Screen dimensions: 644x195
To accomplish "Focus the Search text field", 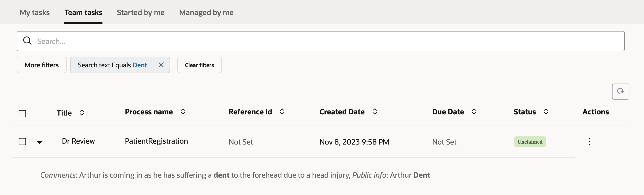I will tap(325, 41).
